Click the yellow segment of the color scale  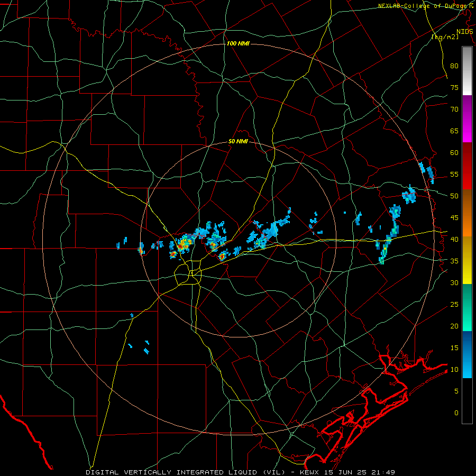coord(467,260)
